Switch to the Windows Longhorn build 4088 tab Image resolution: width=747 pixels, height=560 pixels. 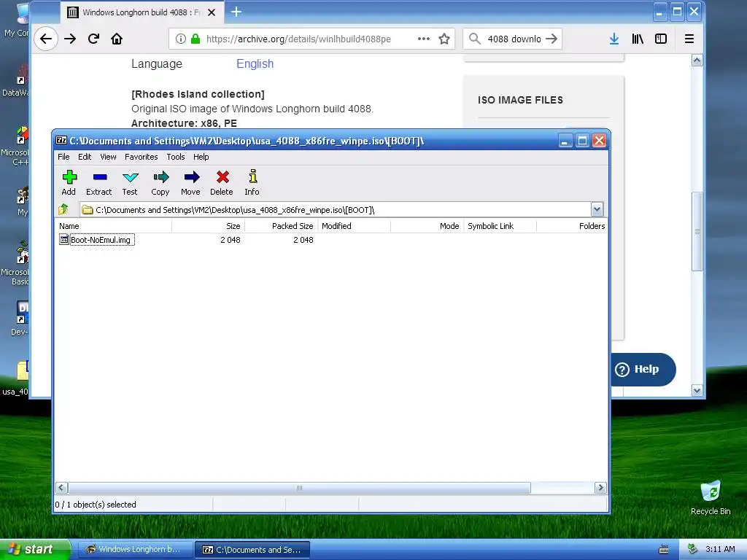[x=142, y=12]
